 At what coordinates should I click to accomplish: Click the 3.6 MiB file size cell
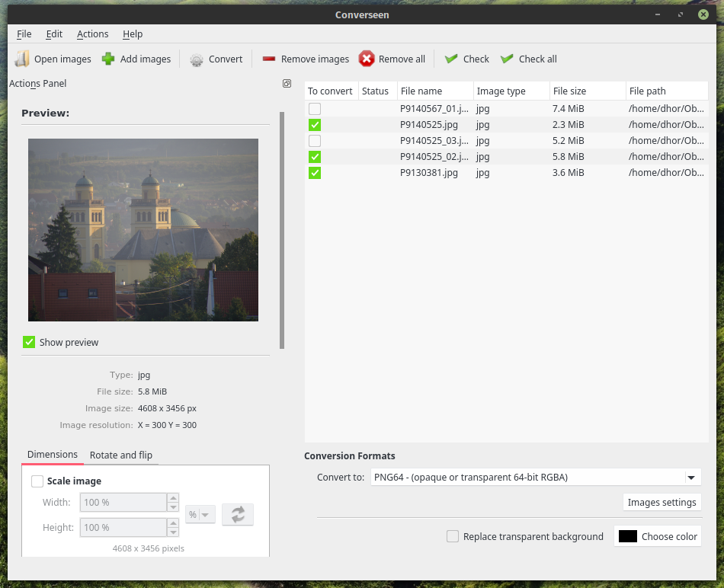click(x=588, y=173)
